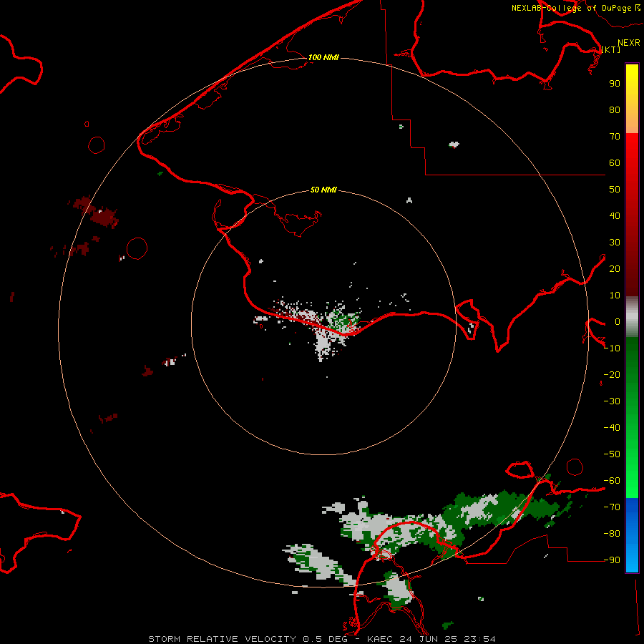The image size is (644, 644).
Task: Click the 30 value on color scale
Action: click(x=615, y=243)
